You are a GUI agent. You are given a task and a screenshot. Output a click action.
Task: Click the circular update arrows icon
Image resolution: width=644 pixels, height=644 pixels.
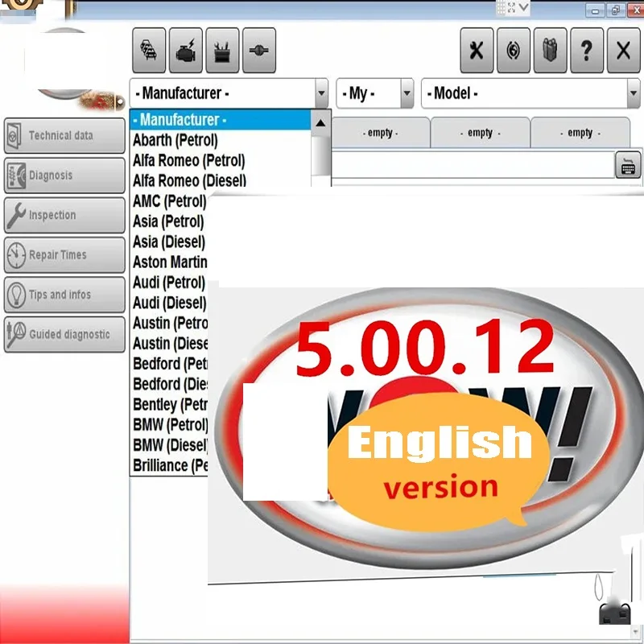tap(514, 51)
